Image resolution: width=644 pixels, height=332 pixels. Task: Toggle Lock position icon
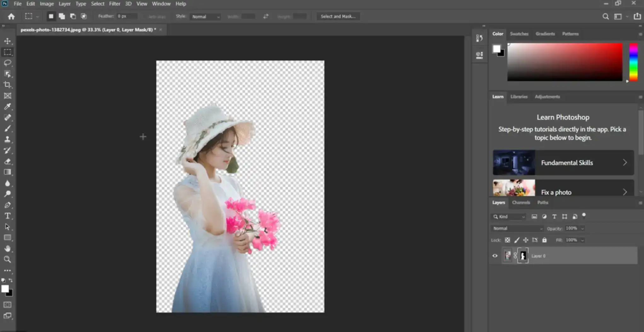526,240
